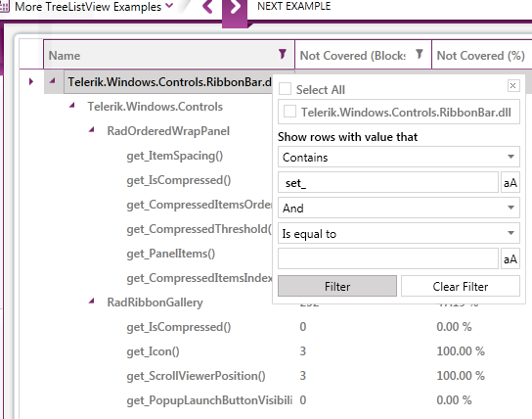Select the get_CompressedItemsIndex row
532x419 pixels.
click(199, 278)
